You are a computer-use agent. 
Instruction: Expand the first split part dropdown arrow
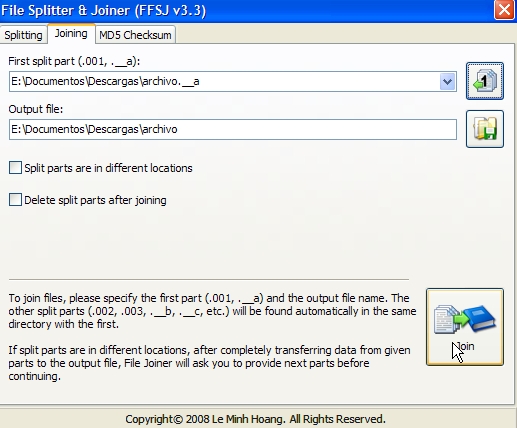447,81
